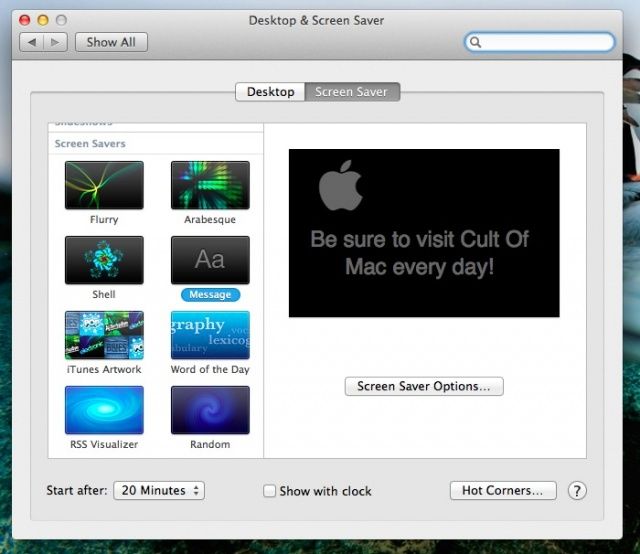The height and width of the screenshot is (554, 640).
Task: Open Screen Saver Options
Action: 424,386
